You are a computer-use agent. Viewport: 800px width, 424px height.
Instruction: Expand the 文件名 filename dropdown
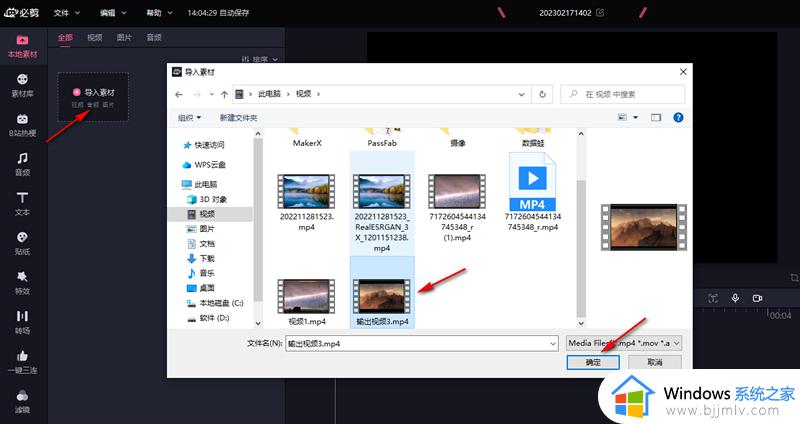click(x=553, y=344)
